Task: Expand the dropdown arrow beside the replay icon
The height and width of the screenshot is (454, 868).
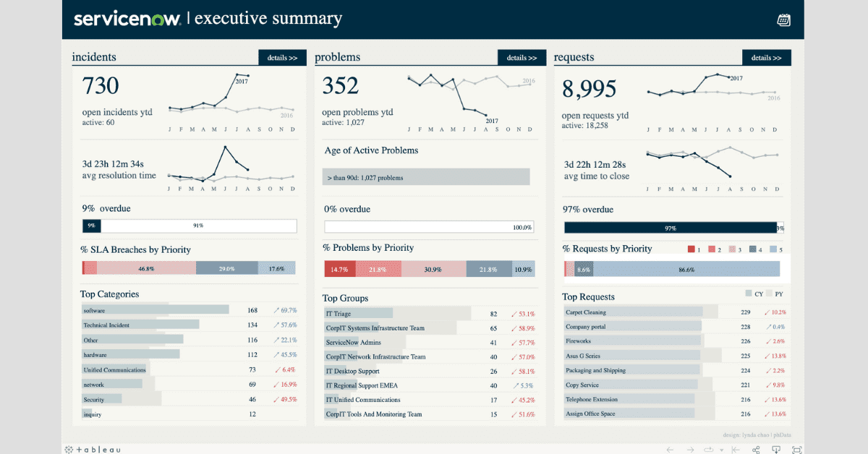Action: (x=721, y=450)
